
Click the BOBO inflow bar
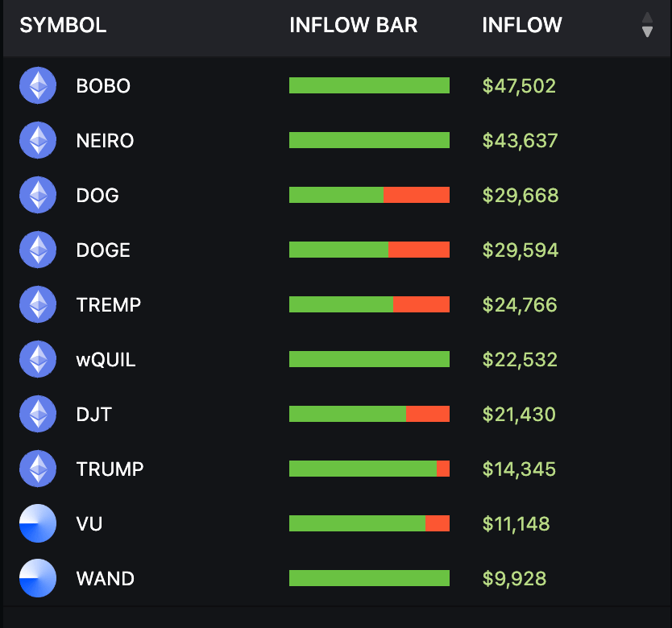click(x=369, y=85)
